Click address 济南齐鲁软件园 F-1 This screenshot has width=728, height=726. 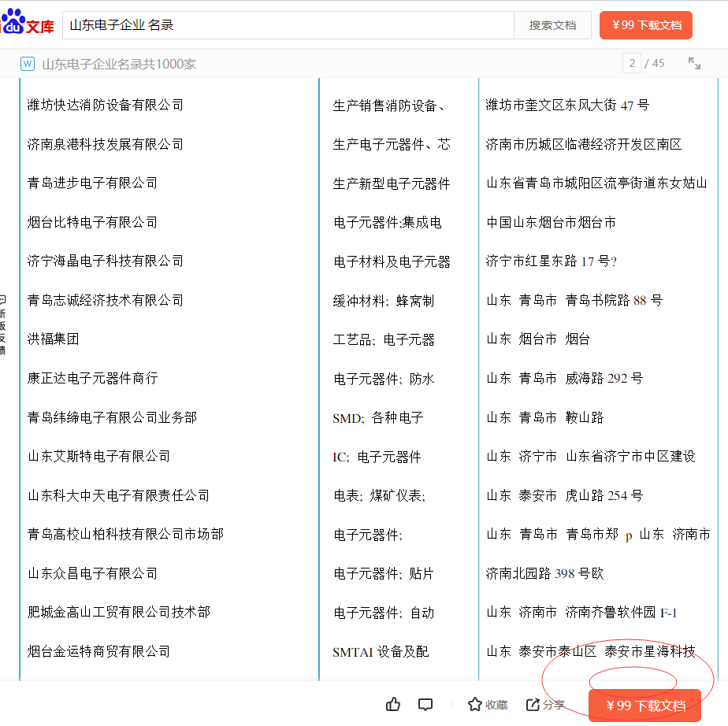click(621, 613)
